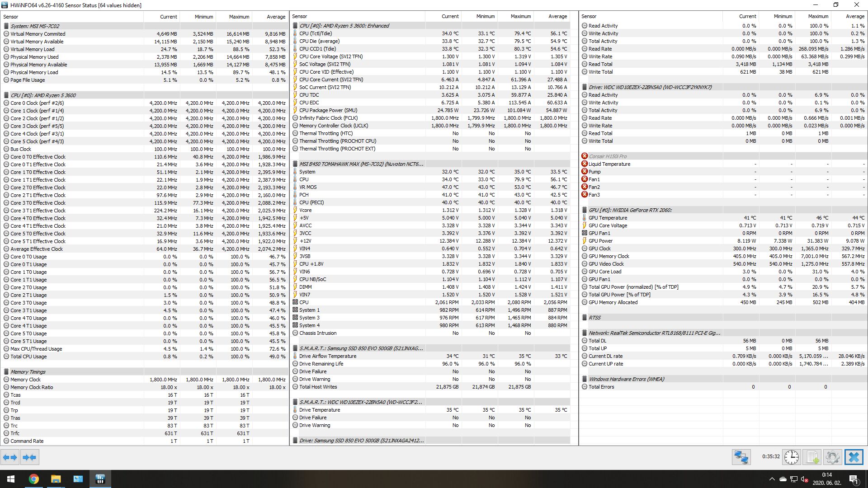This screenshot has height=488, width=868.
Task: Reset min/max values with the clock button
Action: tap(792, 457)
